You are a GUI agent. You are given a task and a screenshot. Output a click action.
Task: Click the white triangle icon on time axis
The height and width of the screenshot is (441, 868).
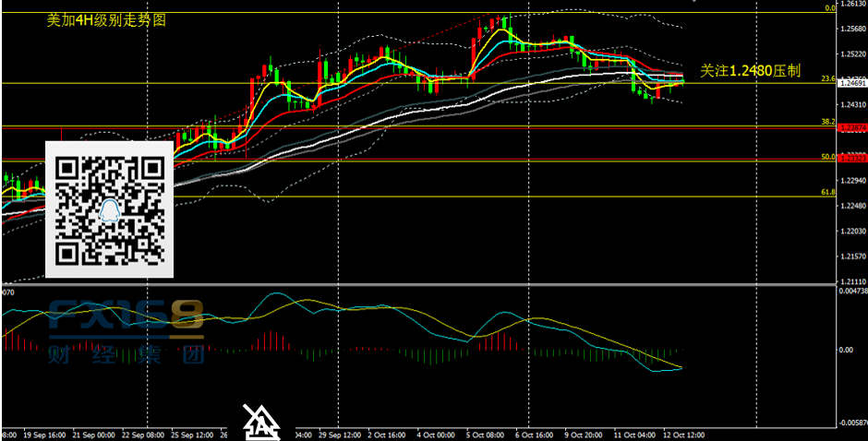pos(262,422)
